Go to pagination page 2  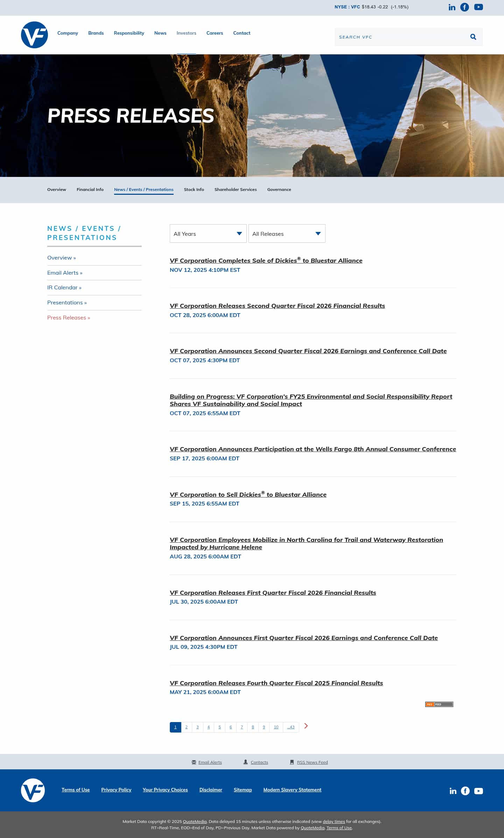187,727
